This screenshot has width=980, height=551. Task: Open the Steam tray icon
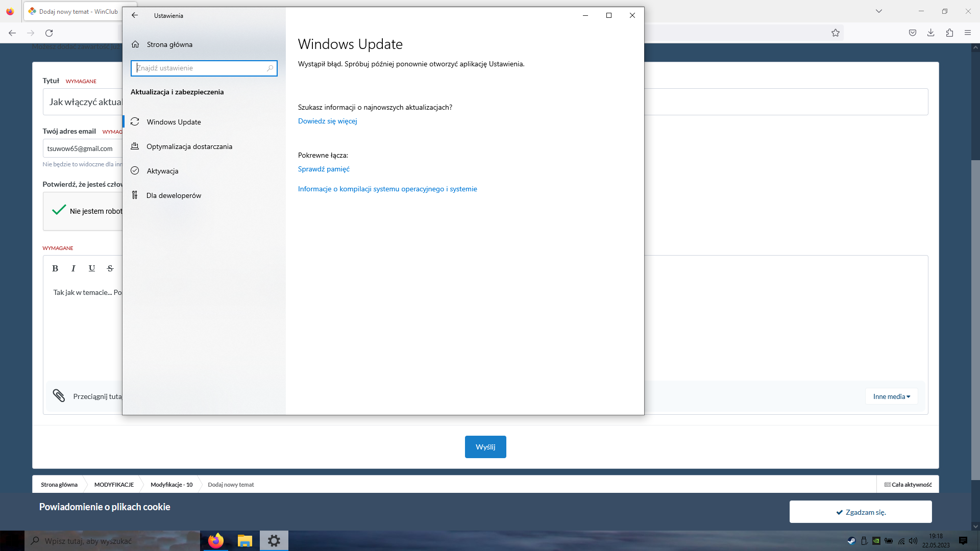[x=851, y=541]
